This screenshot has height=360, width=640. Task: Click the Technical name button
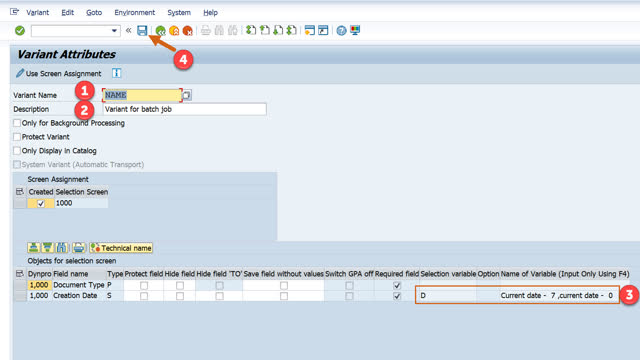(x=121, y=248)
